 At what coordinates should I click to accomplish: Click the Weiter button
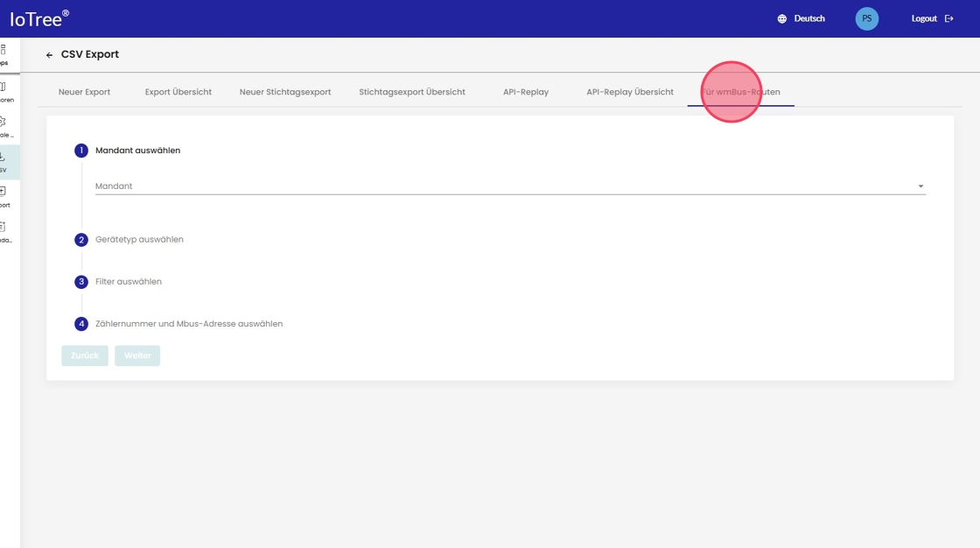coord(137,355)
